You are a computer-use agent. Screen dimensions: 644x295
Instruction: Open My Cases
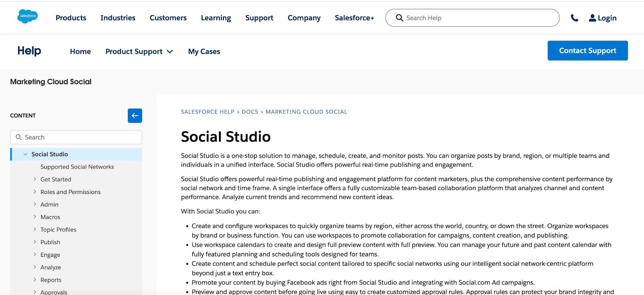pos(204,52)
